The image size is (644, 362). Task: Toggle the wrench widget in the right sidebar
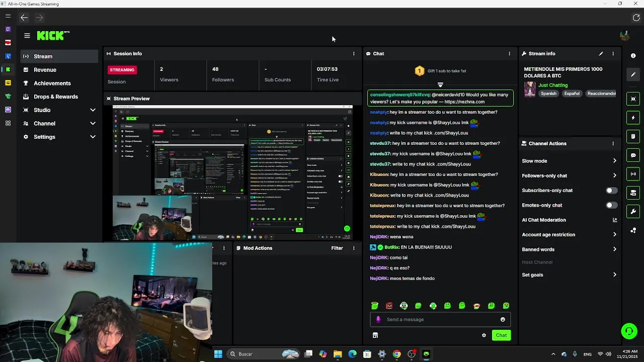(x=633, y=211)
